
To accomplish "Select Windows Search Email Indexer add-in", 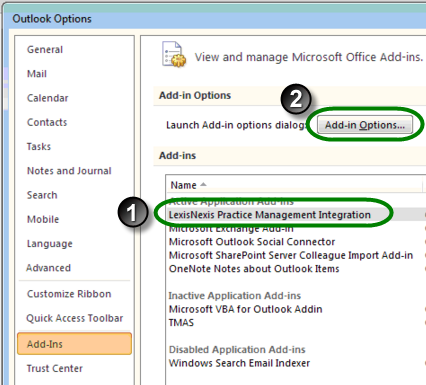I will [239, 363].
